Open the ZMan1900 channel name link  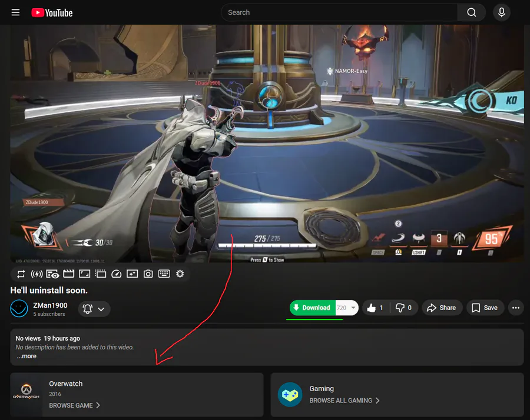[50, 305]
